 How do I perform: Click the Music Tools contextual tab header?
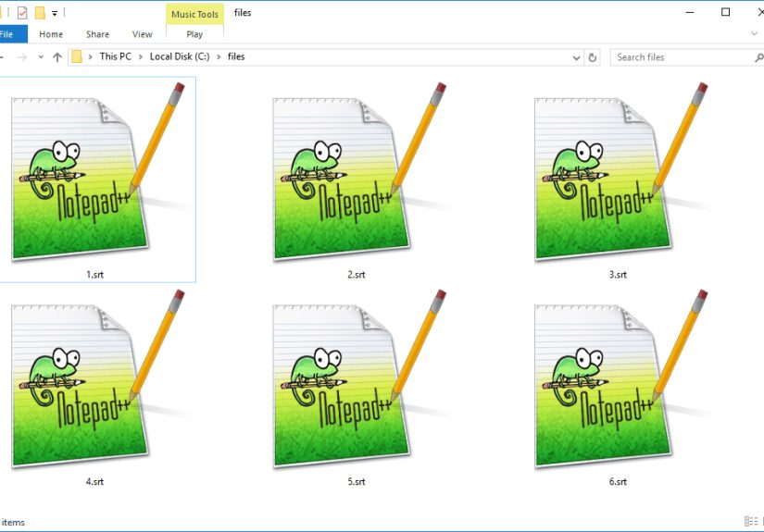point(194,14)
